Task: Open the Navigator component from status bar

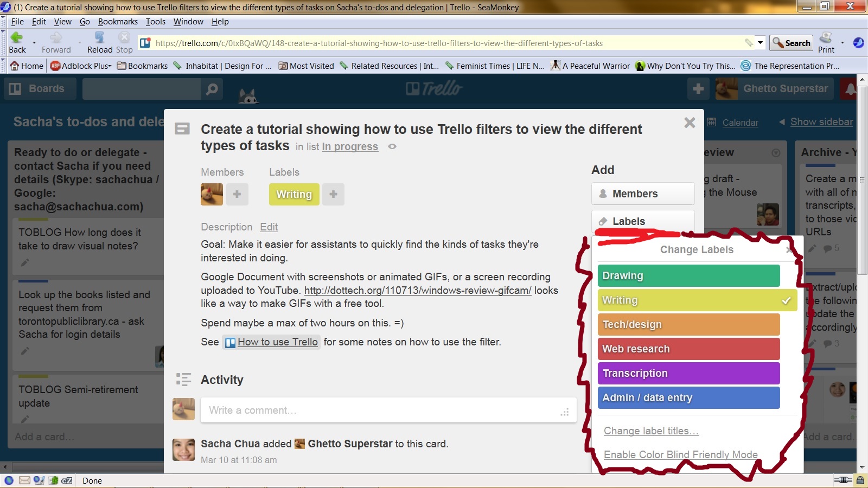Action: coord(9,480)
